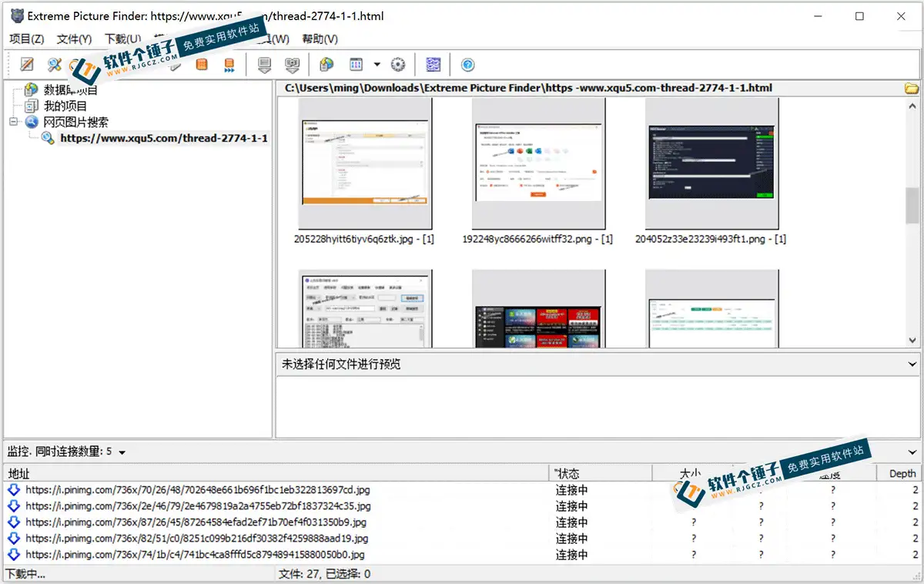Click the download folder path header text
This screenshot has width=924, height=584.
[x=528, y=88]
